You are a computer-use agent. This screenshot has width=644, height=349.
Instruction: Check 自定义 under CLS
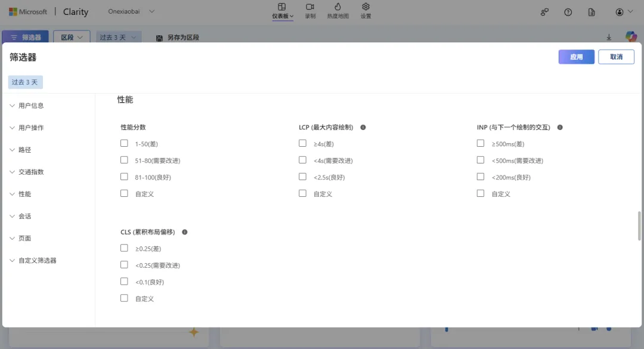click(124, 298)
